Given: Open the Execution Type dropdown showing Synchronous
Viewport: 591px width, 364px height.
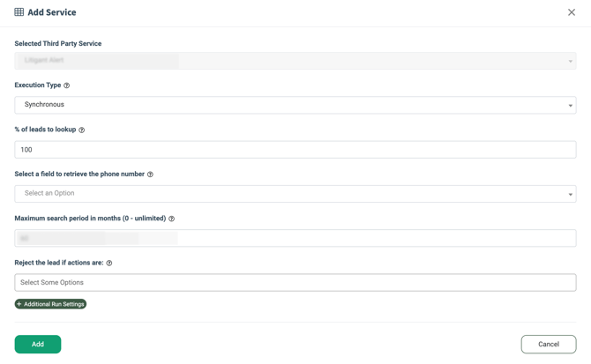Looking at the screenshot, I should coord(295,105).
